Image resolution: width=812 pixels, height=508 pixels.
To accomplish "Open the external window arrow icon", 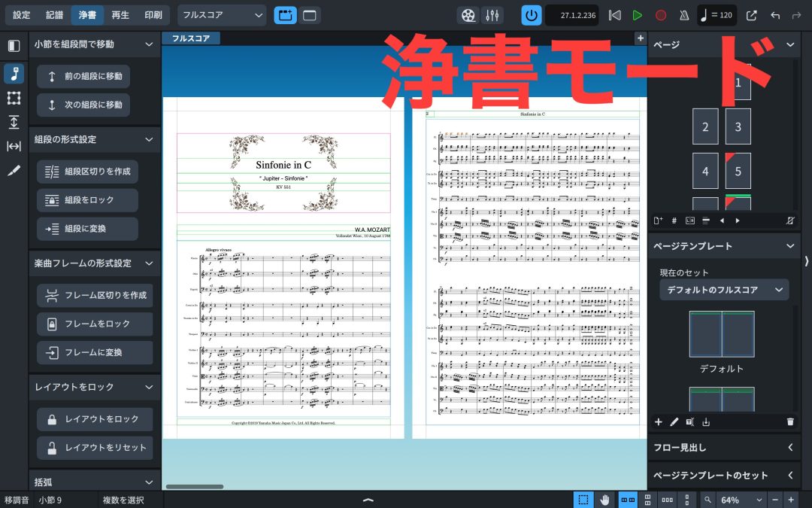I will pos(751,16).
